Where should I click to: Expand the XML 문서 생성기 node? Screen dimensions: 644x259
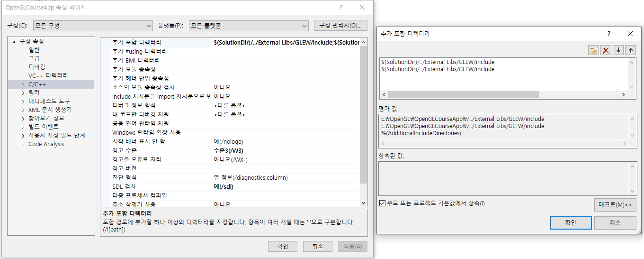[x=23, y=110]
